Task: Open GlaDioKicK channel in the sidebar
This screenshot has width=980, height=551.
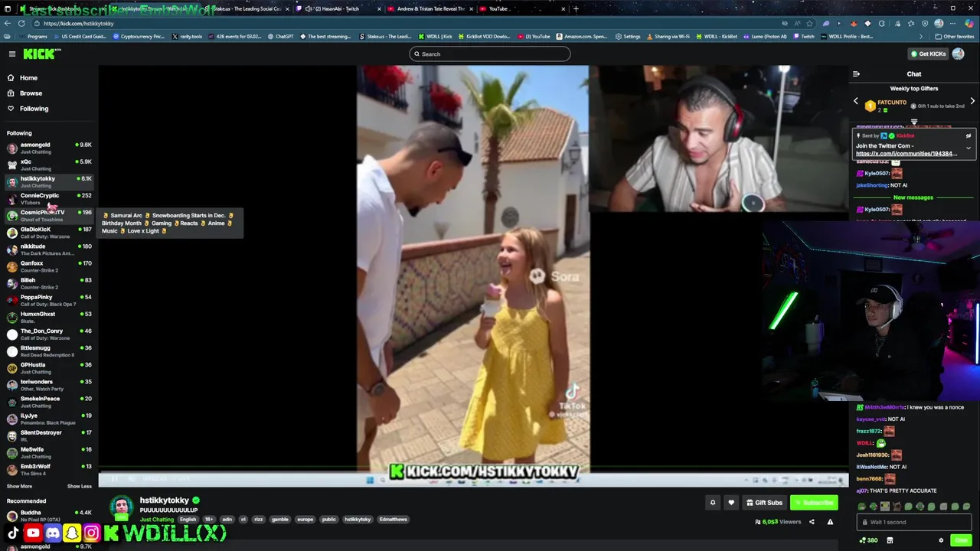Action: [49, 232]
